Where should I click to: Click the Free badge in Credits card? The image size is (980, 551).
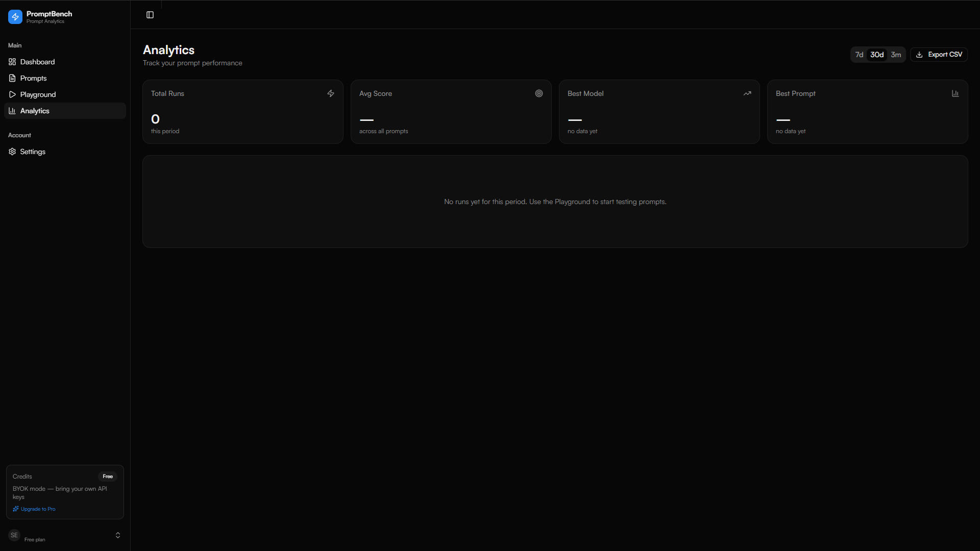tap(108, 476)
